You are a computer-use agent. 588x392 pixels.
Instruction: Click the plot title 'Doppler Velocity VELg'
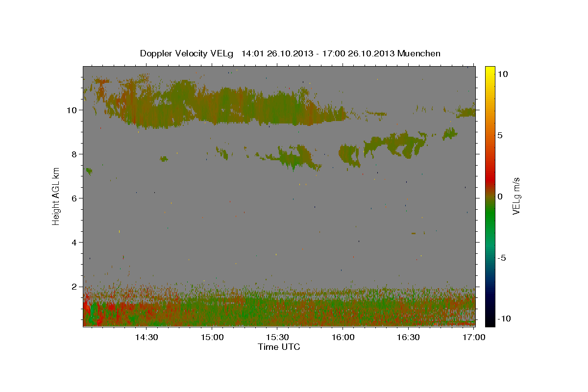(x=188, y=53)
